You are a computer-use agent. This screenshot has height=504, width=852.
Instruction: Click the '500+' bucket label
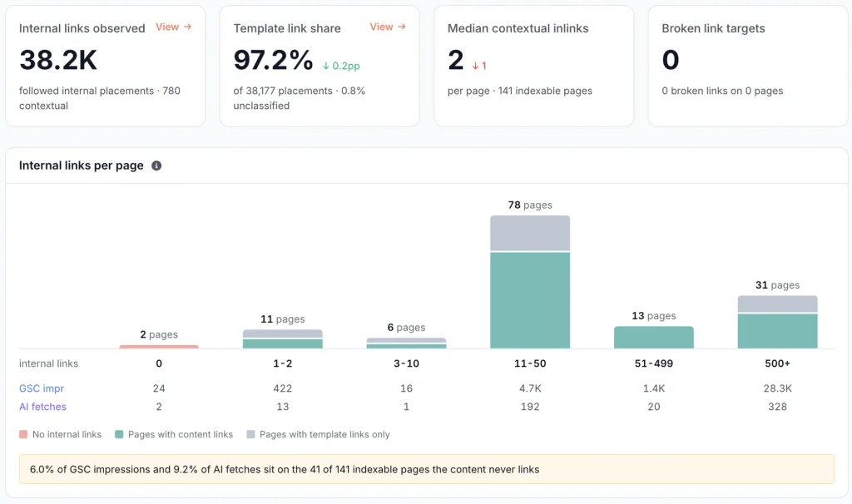(778, 363)
